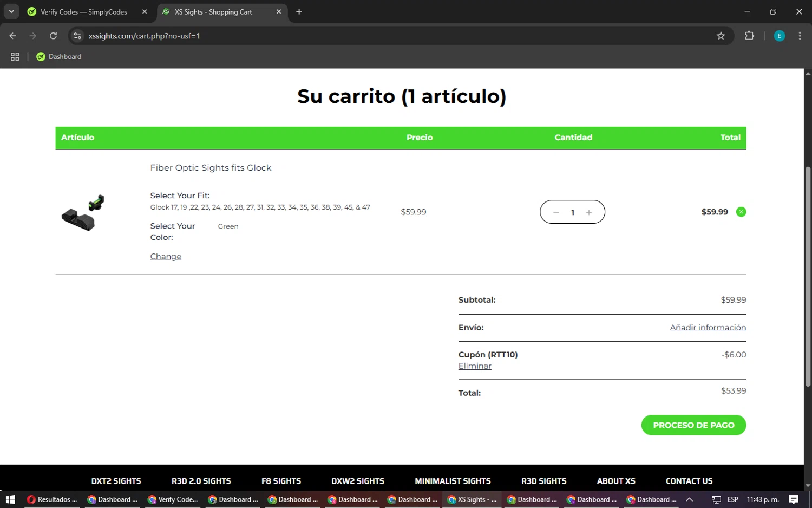Viewport: 812px width, 508px height.
Task: Click Eliminar to remove coupon RTT10
Action: [475, 366]
